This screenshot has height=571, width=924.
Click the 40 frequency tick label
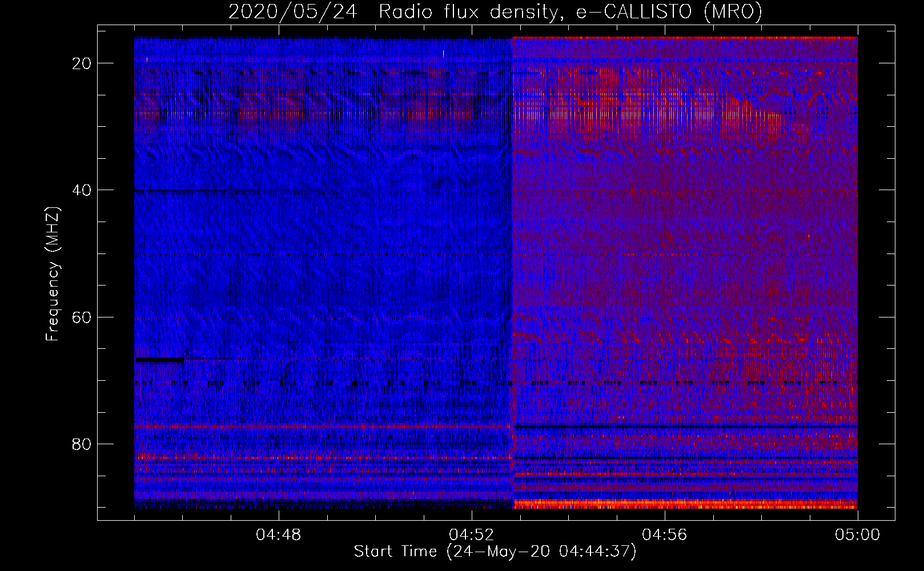[x=82, y=190]
